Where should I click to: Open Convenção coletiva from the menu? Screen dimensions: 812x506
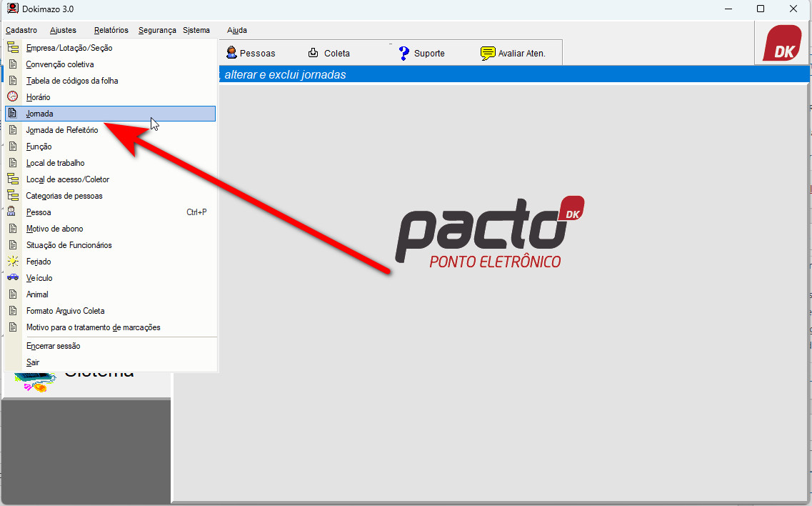(60, 64)
